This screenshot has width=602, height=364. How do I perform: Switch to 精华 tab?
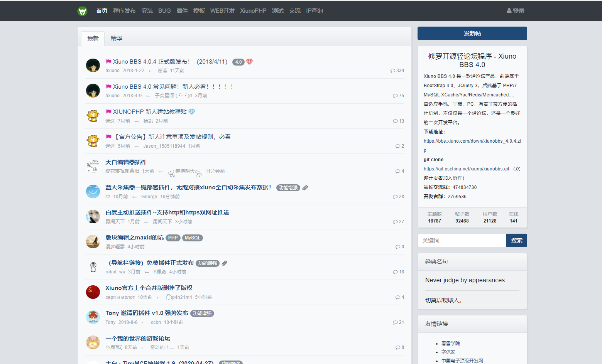[x=117, y=39]
